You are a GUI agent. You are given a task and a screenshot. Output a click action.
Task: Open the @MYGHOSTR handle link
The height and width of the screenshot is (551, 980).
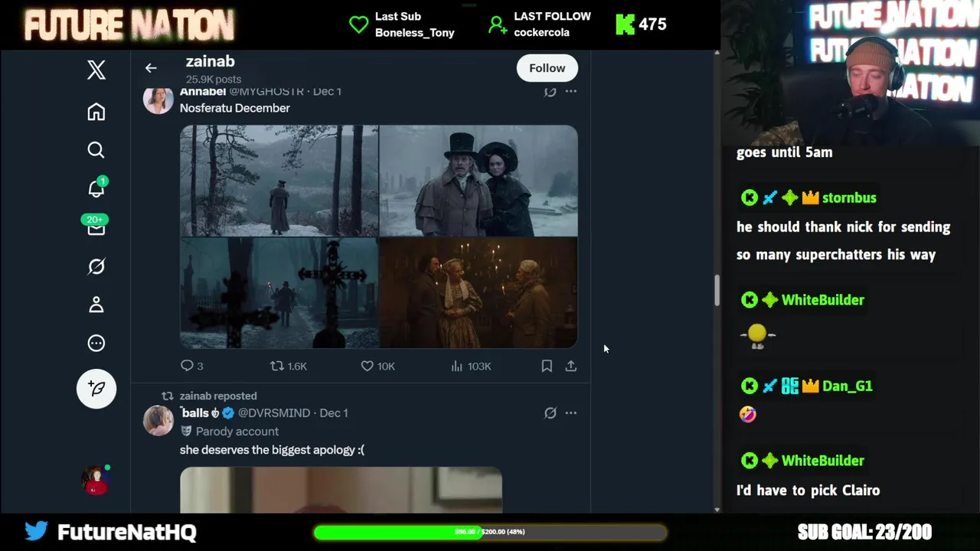click(x=266, y=91)
